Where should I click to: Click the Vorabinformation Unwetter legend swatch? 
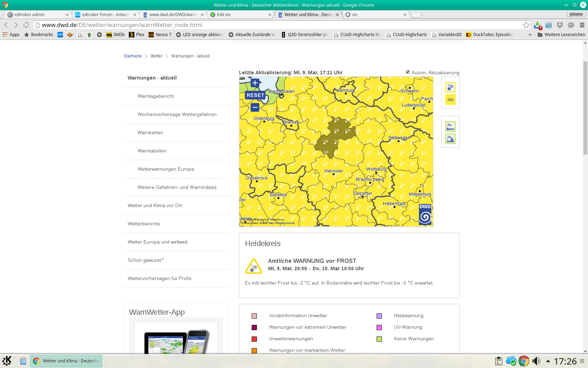[x=254, y=316]
